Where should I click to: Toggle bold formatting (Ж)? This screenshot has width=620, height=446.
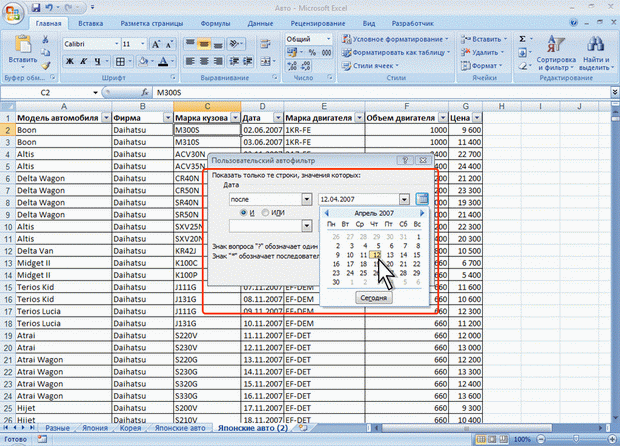[x=70, y=61]
